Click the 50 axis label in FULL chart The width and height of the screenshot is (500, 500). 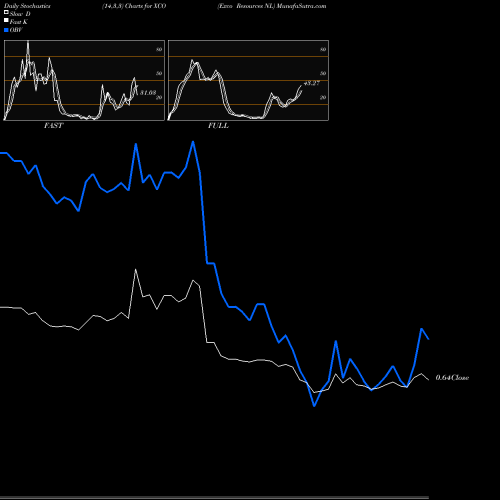[323, 74]
